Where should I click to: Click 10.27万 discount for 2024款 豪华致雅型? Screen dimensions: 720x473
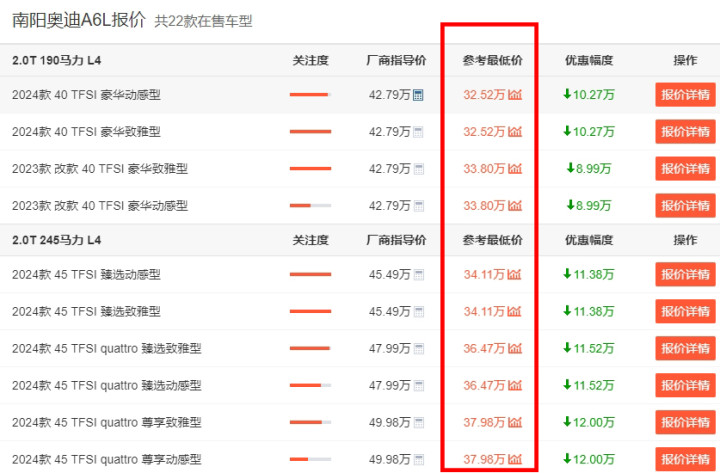click(x=589, y=132)
